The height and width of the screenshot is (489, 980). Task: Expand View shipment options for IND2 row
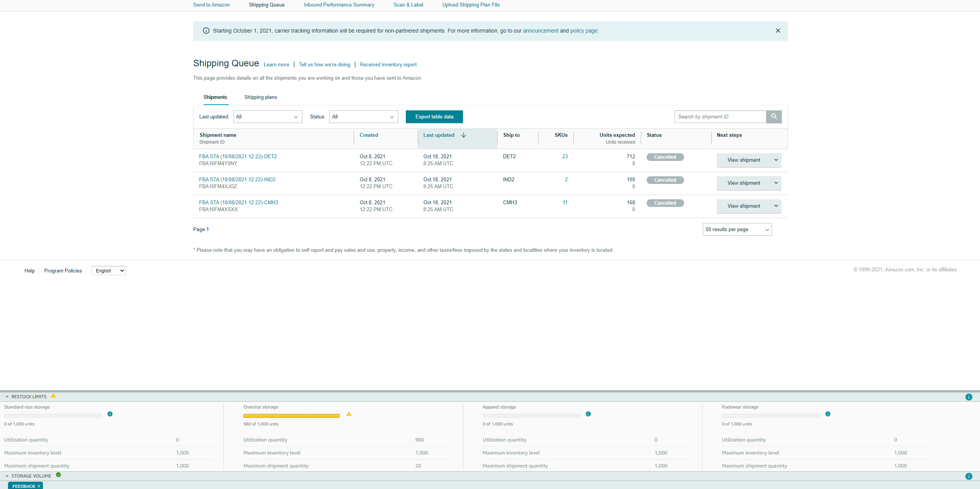pos(776,183)
